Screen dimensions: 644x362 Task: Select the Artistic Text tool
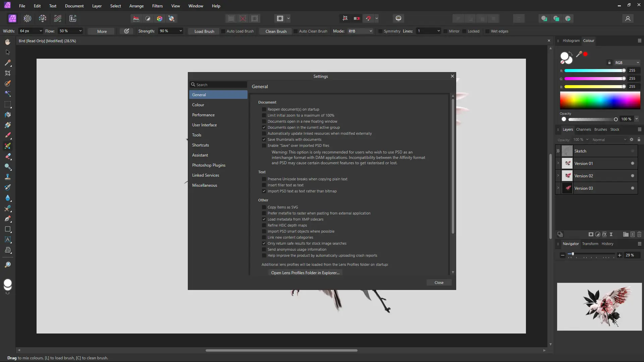(x=8, y=240)
